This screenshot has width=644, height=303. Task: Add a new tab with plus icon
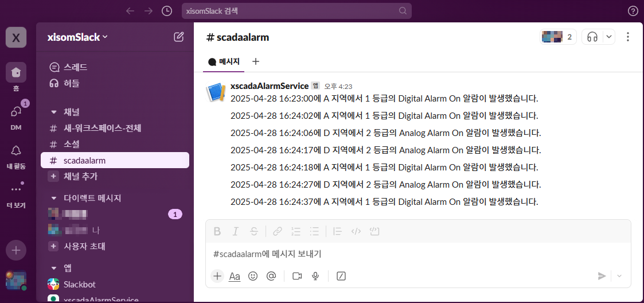click(255, 61)
